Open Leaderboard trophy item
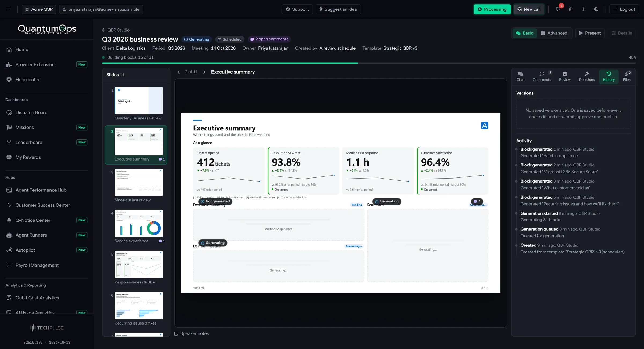 [x=47, y=142]
